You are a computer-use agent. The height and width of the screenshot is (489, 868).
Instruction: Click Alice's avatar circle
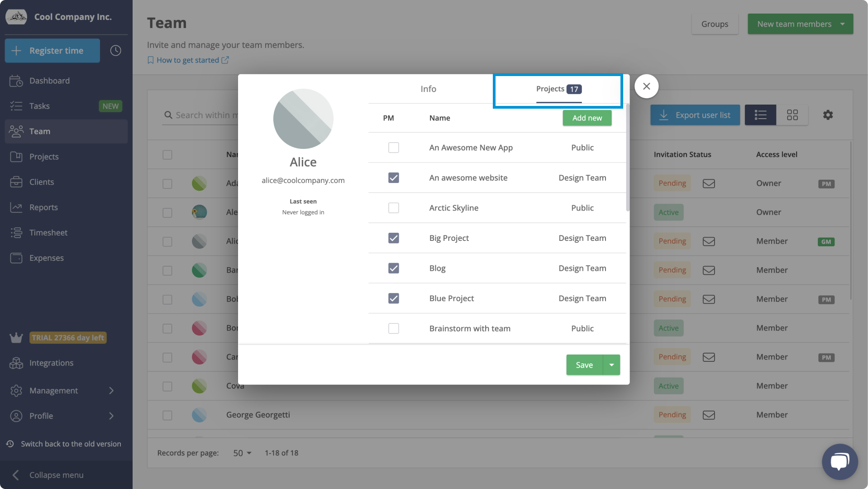tap(303, 119)
